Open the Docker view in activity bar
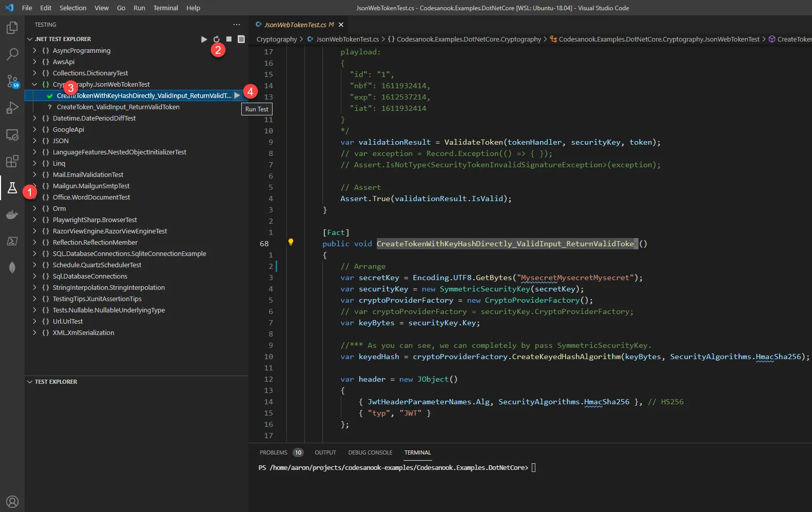The width and height of the screenshot is (812, 512). click(12, 214)
